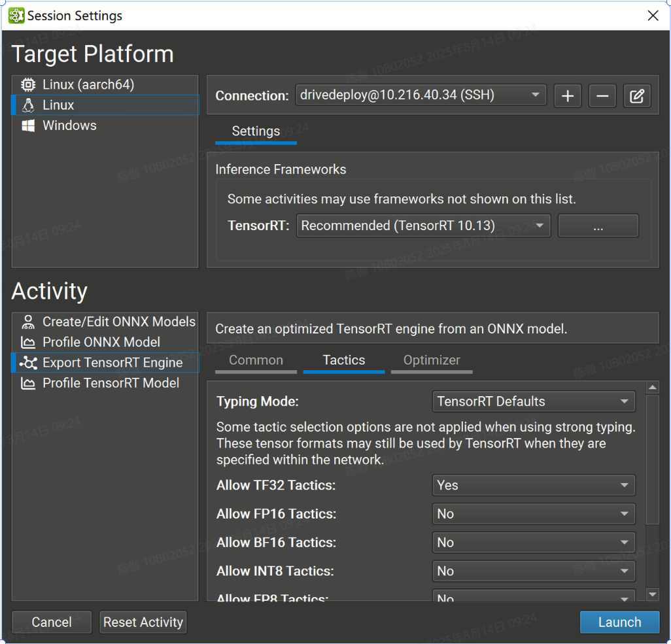Select Linux (aarch64) target platform
Viewport: 671px width, 644px height.
pos(105,84)
